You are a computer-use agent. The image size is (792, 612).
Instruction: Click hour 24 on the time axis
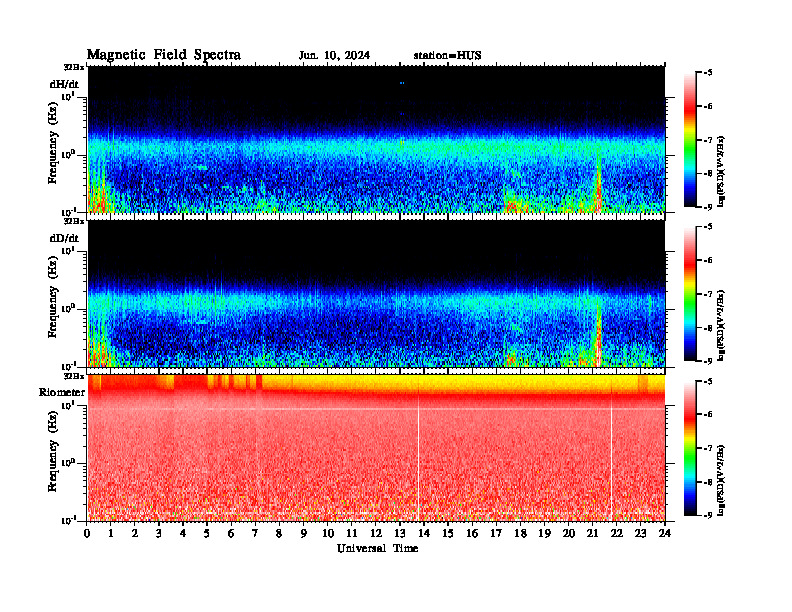tap(664, 534)
